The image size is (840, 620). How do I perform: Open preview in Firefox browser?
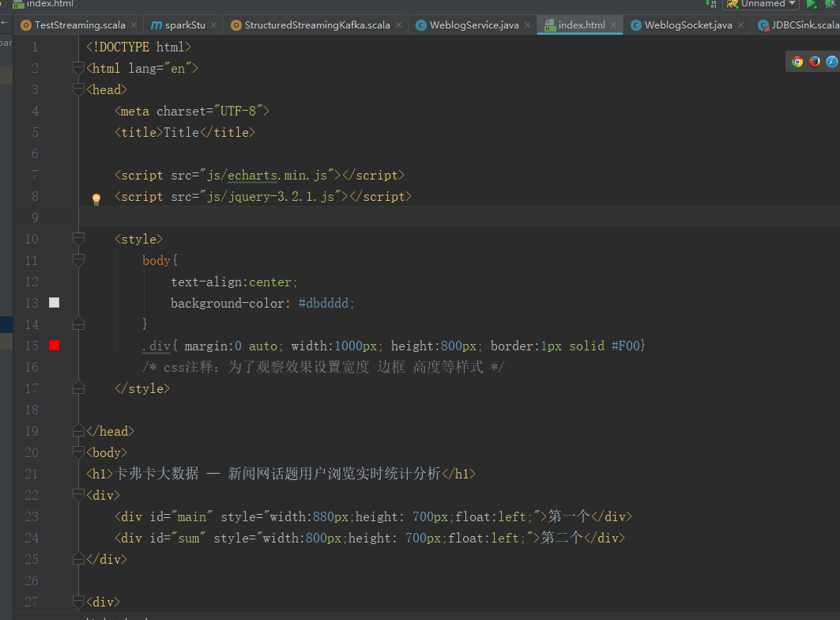coord(814,62)
